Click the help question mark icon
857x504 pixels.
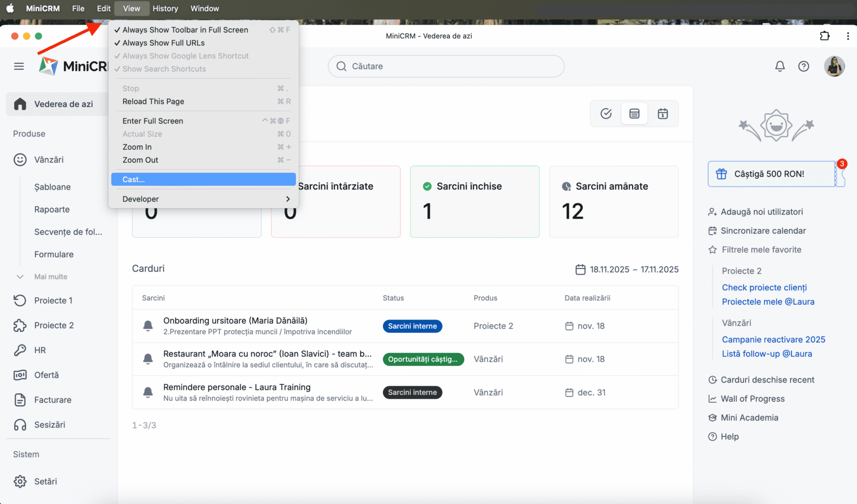[x=803, y=66]
